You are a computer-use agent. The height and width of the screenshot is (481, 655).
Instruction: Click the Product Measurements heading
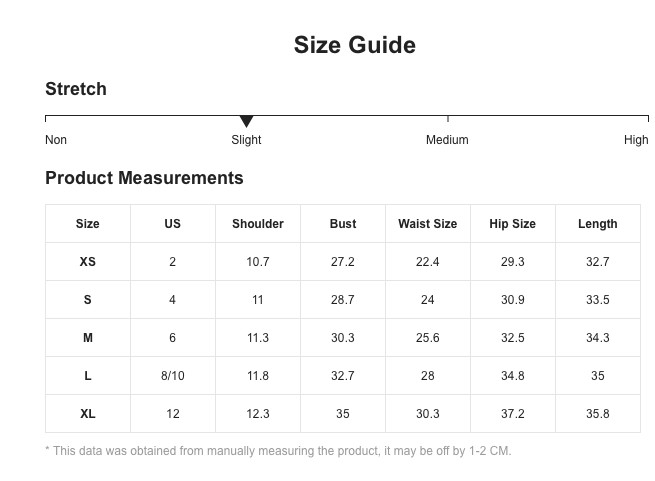click(144, 178)
